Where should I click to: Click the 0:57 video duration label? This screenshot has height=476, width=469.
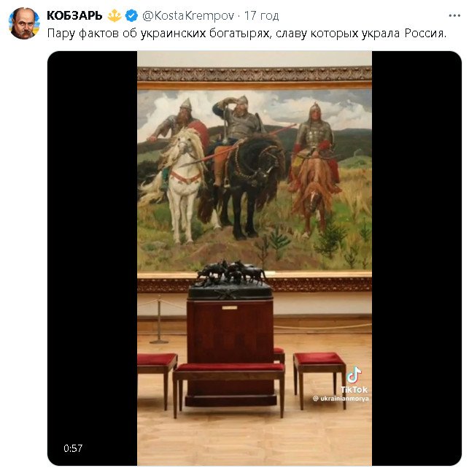coord(73,448)
